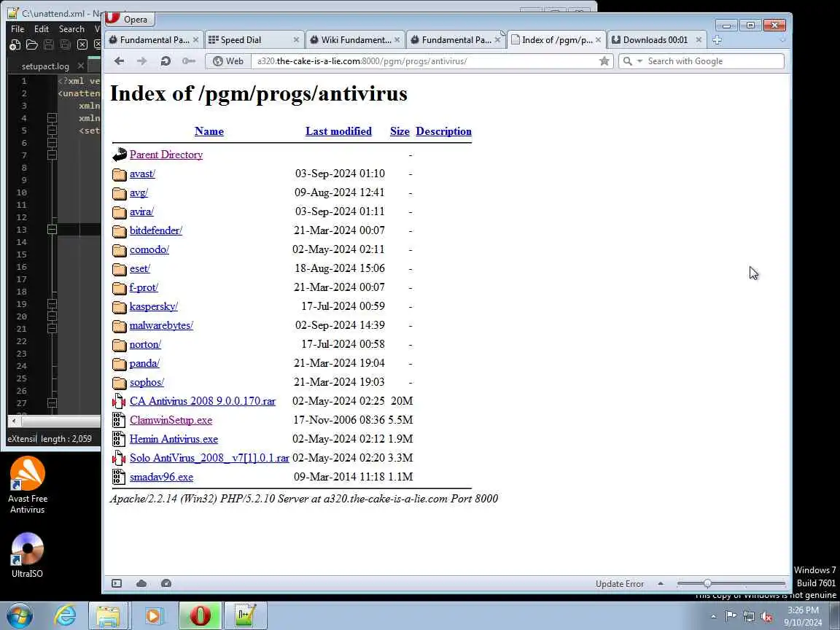This screenshot has width=840, height=630.
Task: Collapse the fold marker at line 7
Action: click(x=52, y=155)
